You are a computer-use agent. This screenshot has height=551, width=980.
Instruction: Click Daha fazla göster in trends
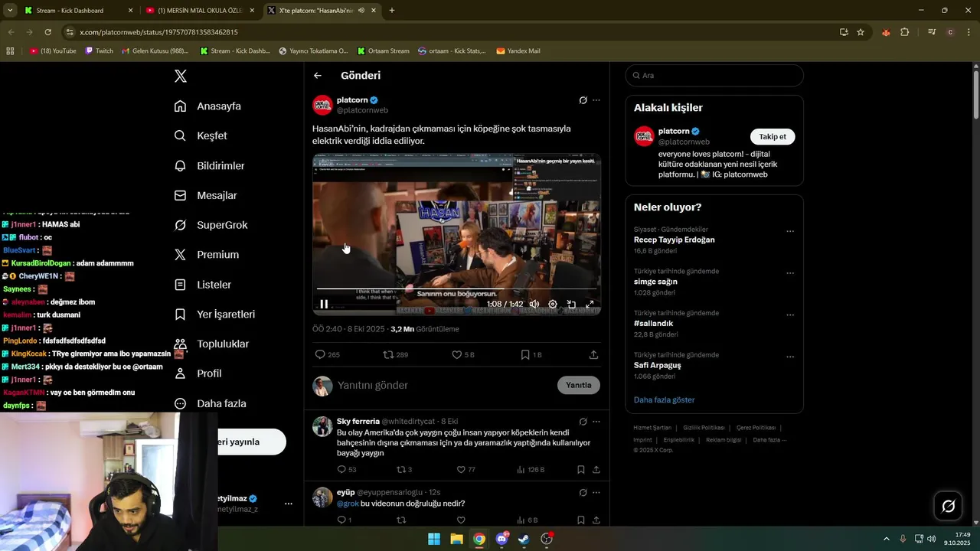(664, 399)
